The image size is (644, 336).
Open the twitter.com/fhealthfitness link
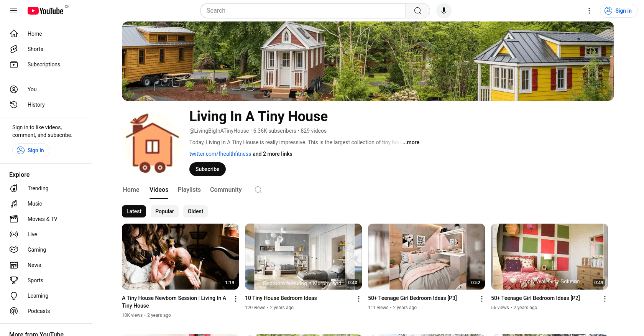point(220,154)
